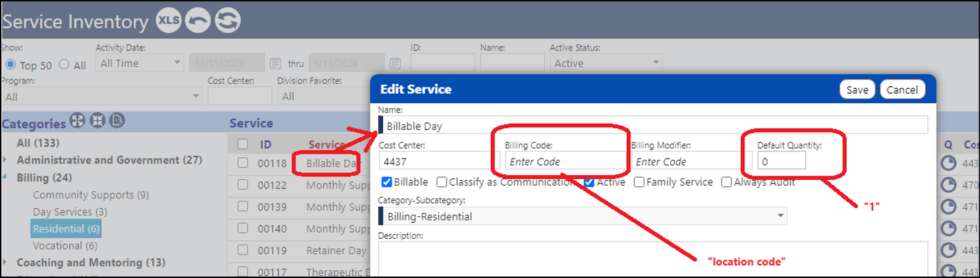Viewport: 980px width, 278px height.
Task: Select Vocational (6) subcategory
Action: click(x=65, y=246)
